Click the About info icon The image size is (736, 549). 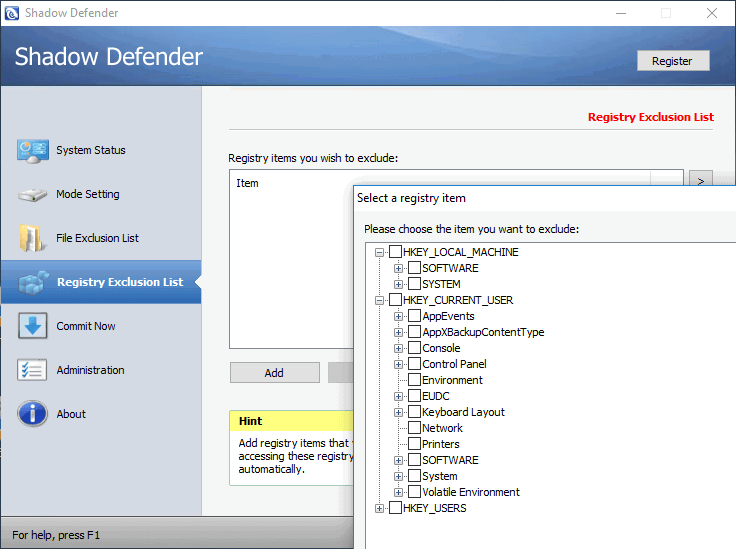coord(32,414)
